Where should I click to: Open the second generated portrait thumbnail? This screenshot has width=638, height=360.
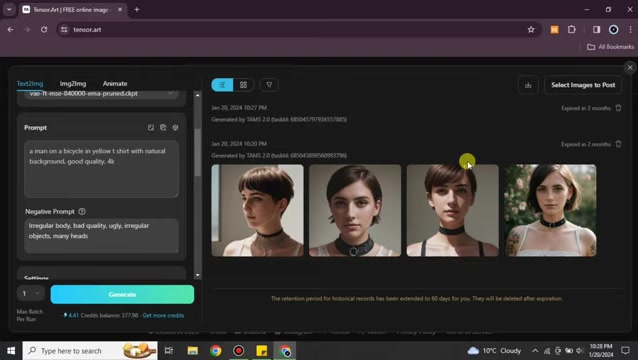pos(355,210)
